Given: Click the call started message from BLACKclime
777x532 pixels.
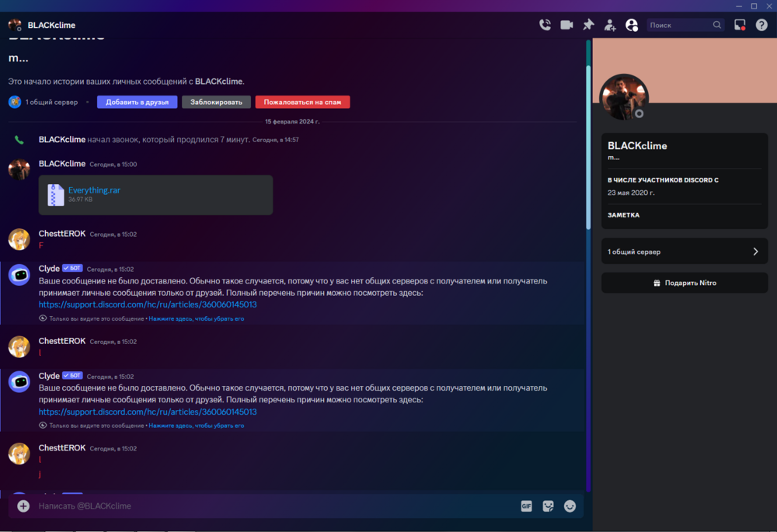Looking at the screenshot, I should 169,140.
